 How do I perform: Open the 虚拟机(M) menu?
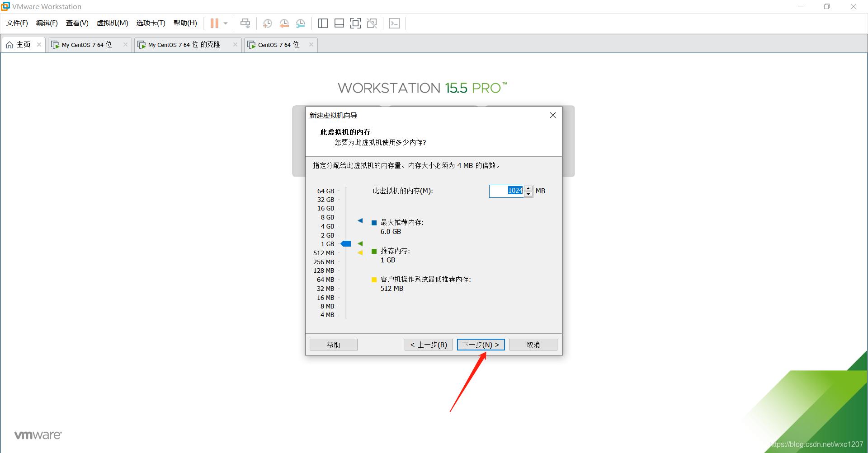point(113,23)
